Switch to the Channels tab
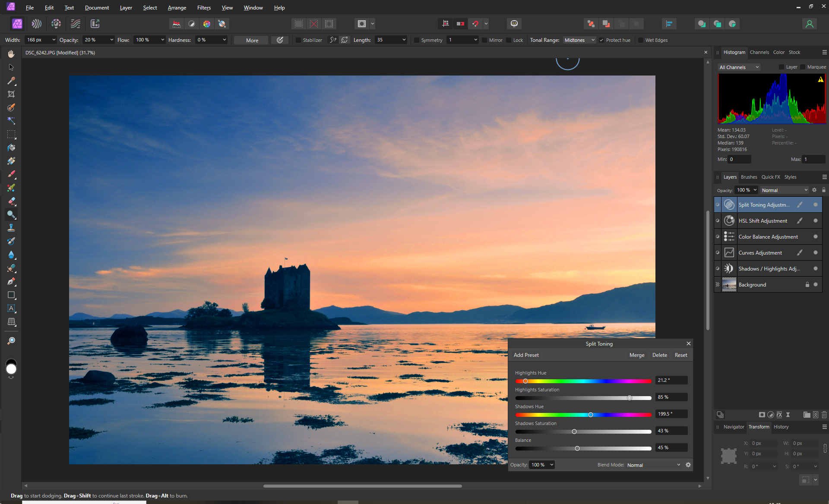The image size is (829, 504). tap(759, 52)
